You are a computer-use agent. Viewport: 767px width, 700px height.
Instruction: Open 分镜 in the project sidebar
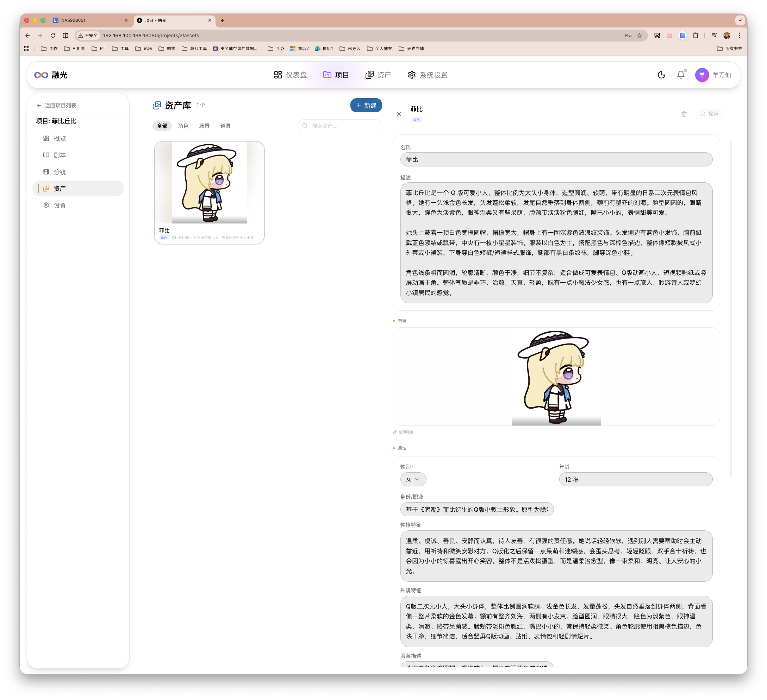point(79,172)
